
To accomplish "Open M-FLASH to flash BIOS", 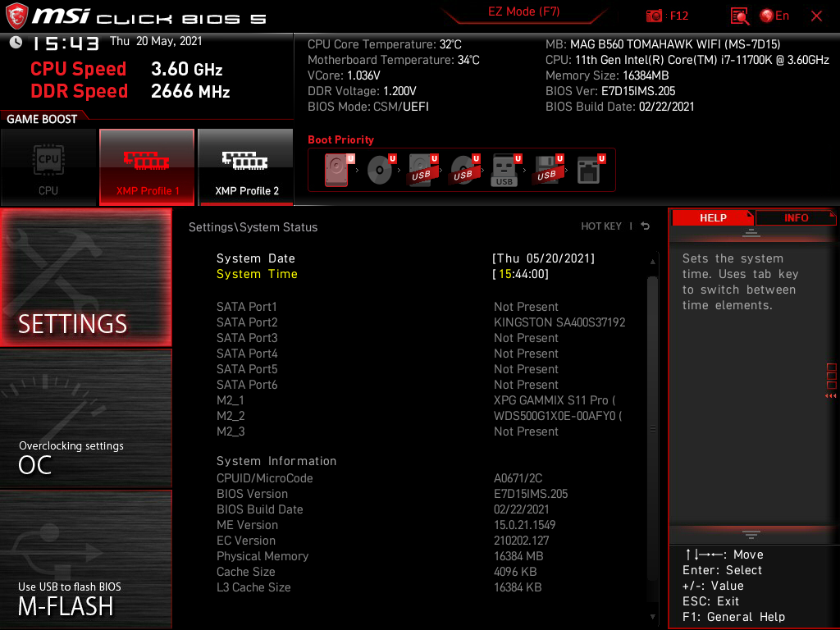I will click(85, 559).
